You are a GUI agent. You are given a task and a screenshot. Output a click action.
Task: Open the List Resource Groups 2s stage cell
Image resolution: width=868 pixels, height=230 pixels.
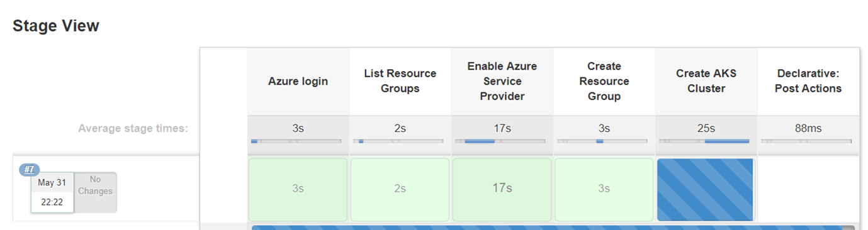coord(400,189)
